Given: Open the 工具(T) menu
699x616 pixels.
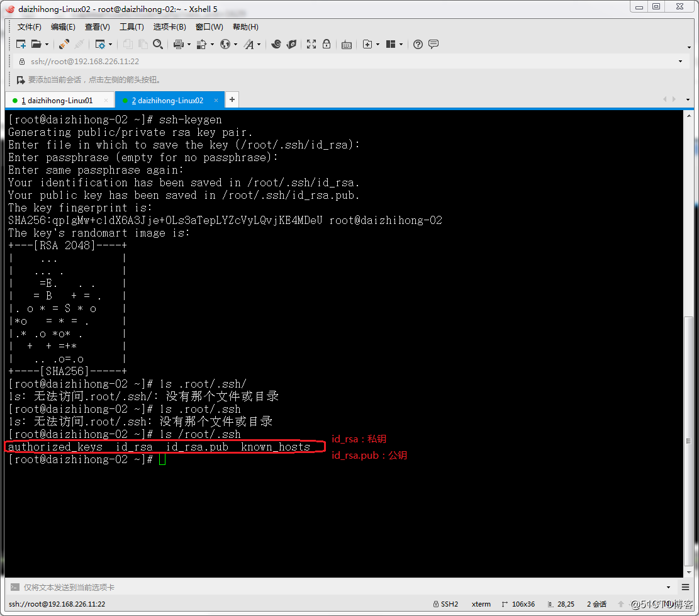Looking at the screenshot, I should (131, 27).
